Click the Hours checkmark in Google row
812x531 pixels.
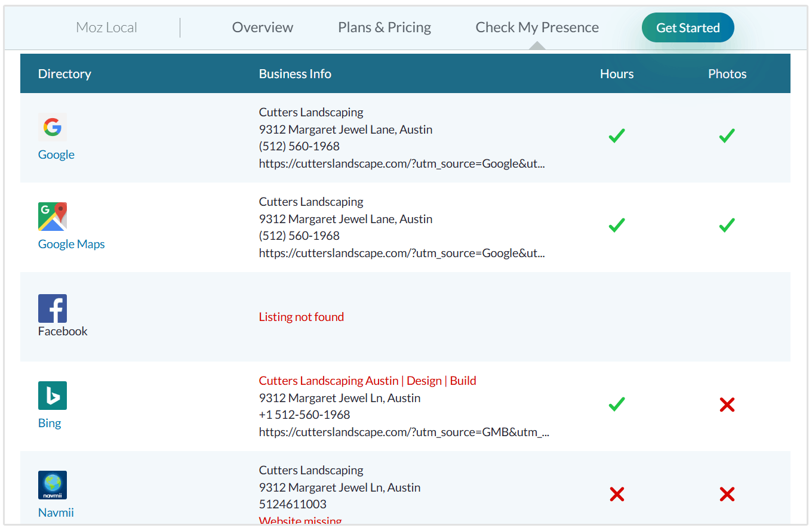click(617, 136)
